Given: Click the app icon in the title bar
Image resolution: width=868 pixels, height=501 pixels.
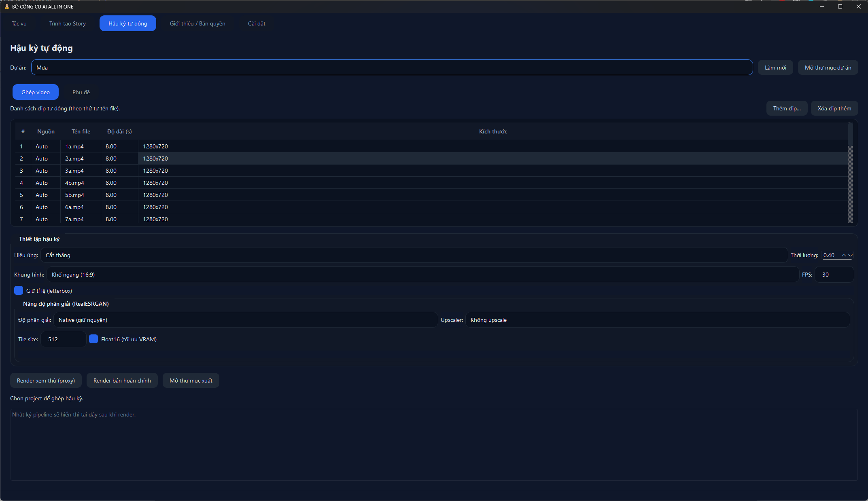Looking at the screenshot, I should 6,6.
